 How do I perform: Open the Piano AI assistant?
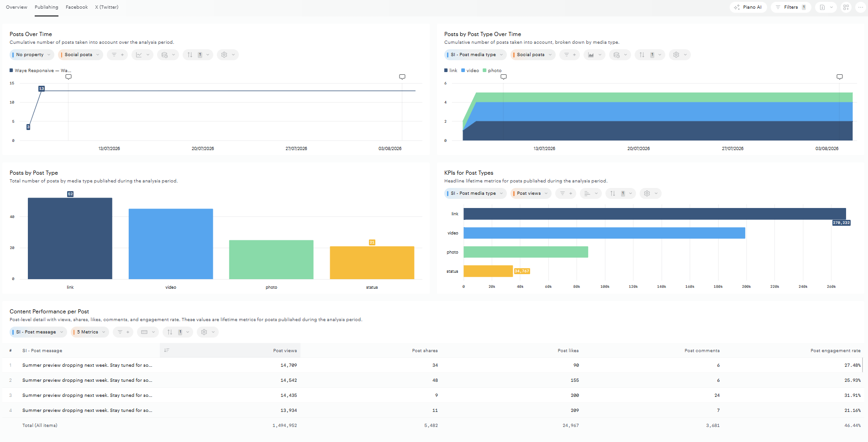click(748, 7)
